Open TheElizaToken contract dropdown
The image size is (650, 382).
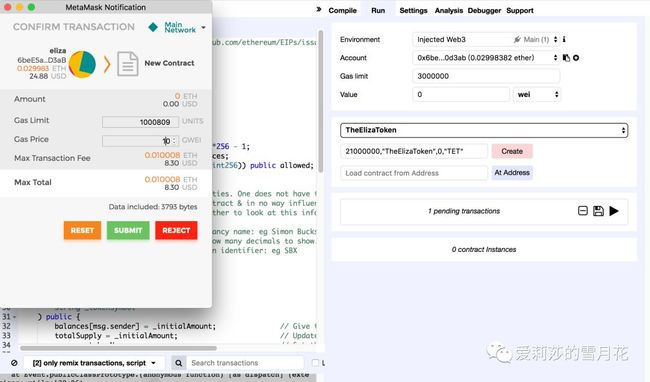[x=484, y=130]
